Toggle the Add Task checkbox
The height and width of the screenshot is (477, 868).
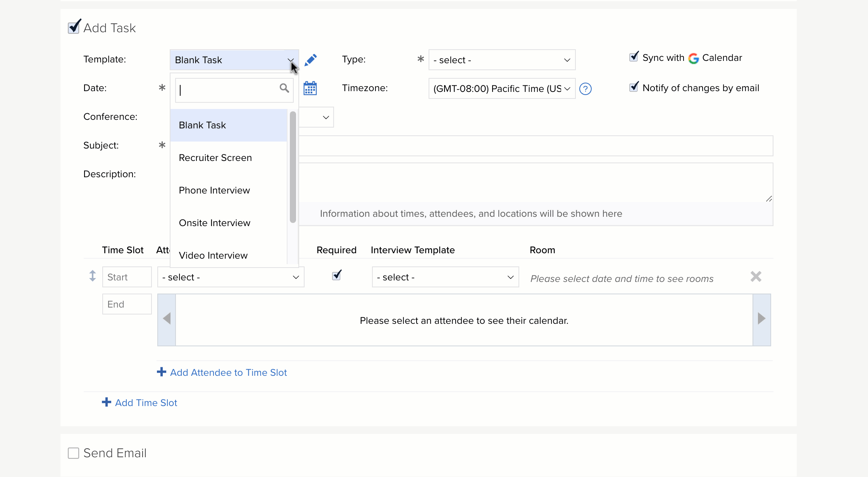74,27
